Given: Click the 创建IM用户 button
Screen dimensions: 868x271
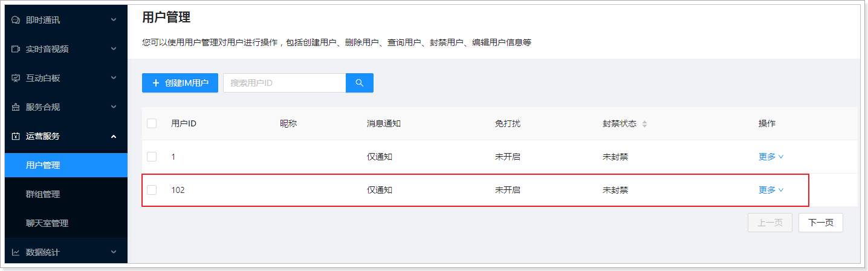Looking at the screenshot, I should (x=180, y=83).
